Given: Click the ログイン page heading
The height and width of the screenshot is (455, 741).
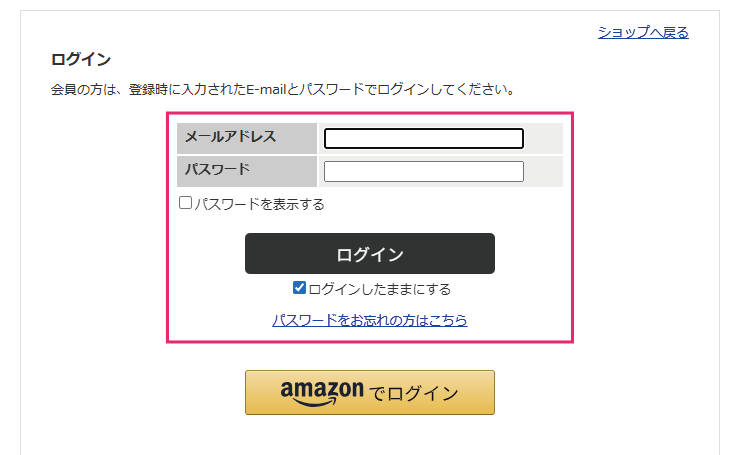Looking at the screenshot, I should coord(80,59).
